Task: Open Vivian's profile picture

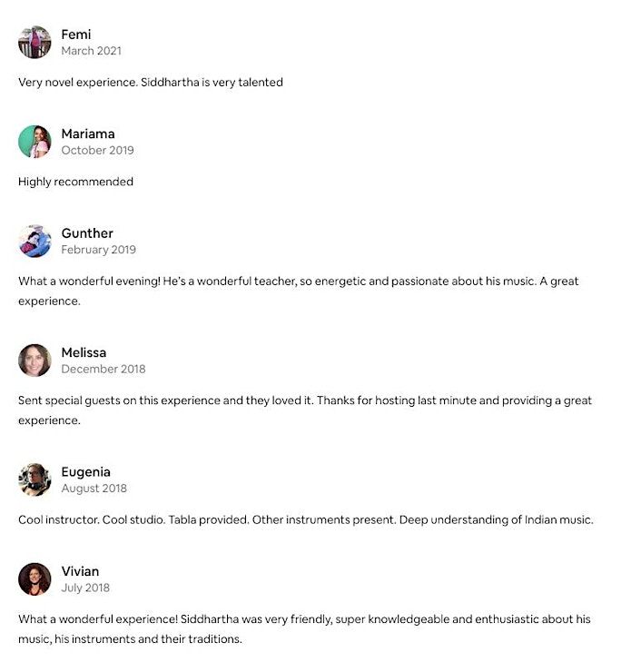Action: (35, 579)
